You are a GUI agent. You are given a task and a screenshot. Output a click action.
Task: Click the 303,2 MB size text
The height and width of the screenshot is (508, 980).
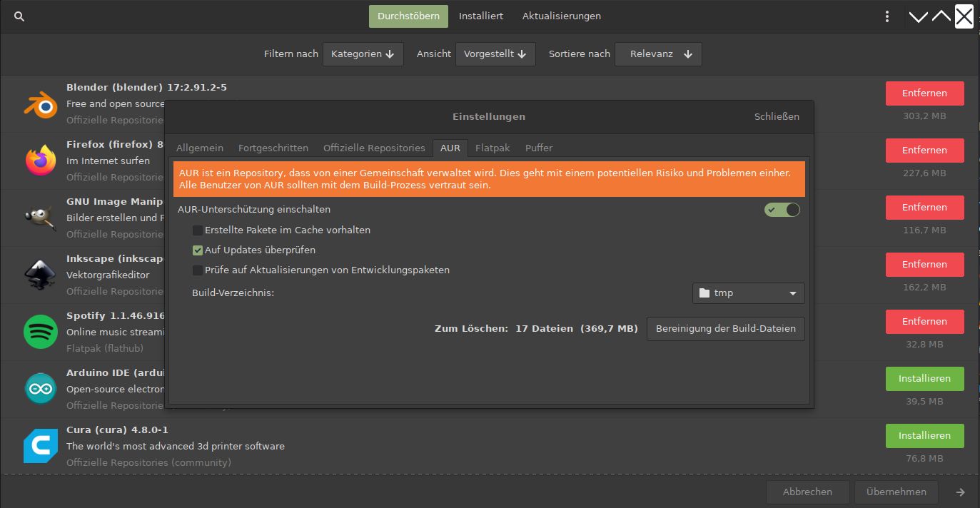click(x=924, y=116)
